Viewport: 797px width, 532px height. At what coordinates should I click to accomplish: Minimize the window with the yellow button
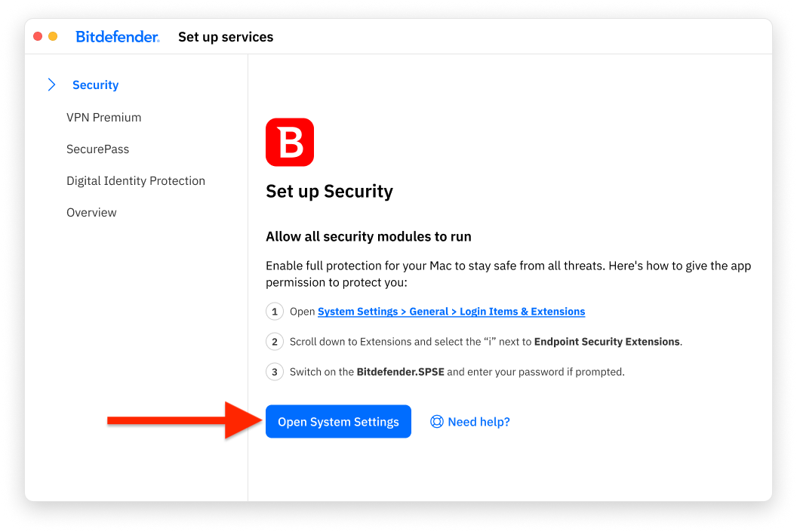pos(53,36)
